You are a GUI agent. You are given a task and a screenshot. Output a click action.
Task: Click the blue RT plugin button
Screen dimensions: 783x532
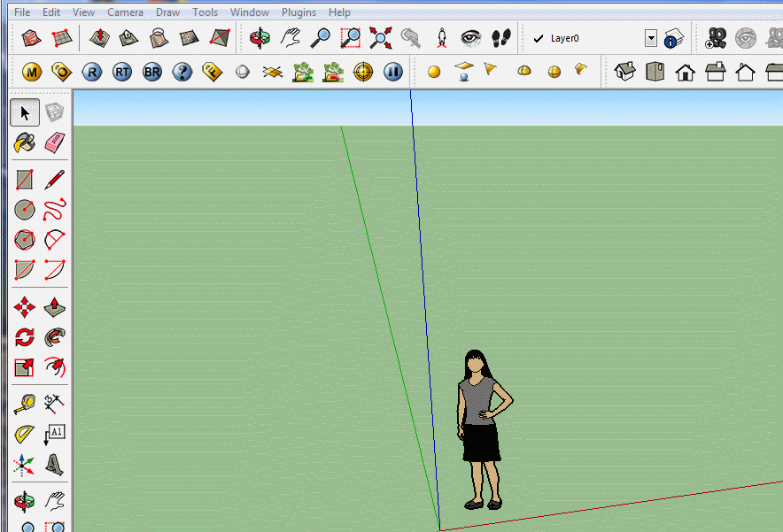pos(122,73)
